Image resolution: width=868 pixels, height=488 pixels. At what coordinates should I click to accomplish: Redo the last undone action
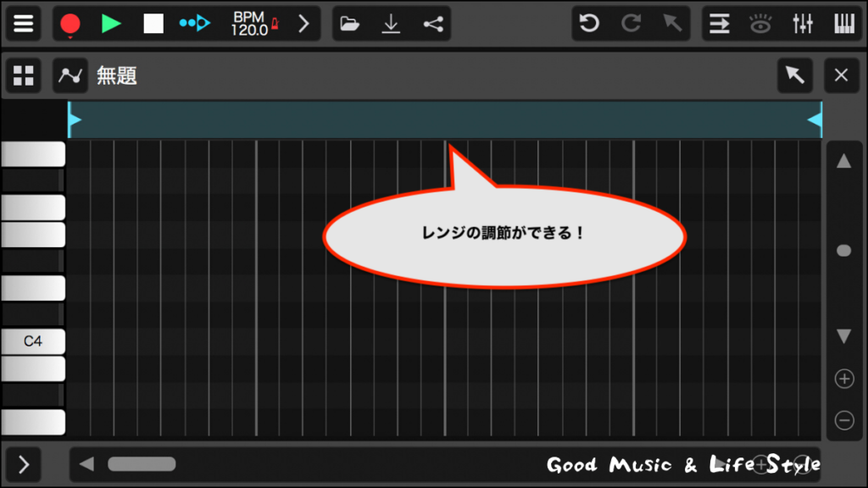pyautogui.click(x=631, y=23)
